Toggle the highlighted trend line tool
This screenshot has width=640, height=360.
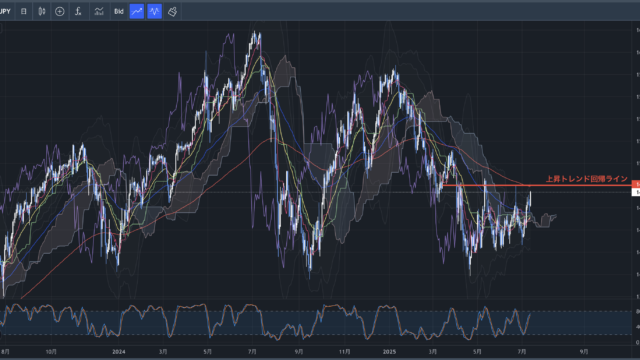[x=137, y=11]
